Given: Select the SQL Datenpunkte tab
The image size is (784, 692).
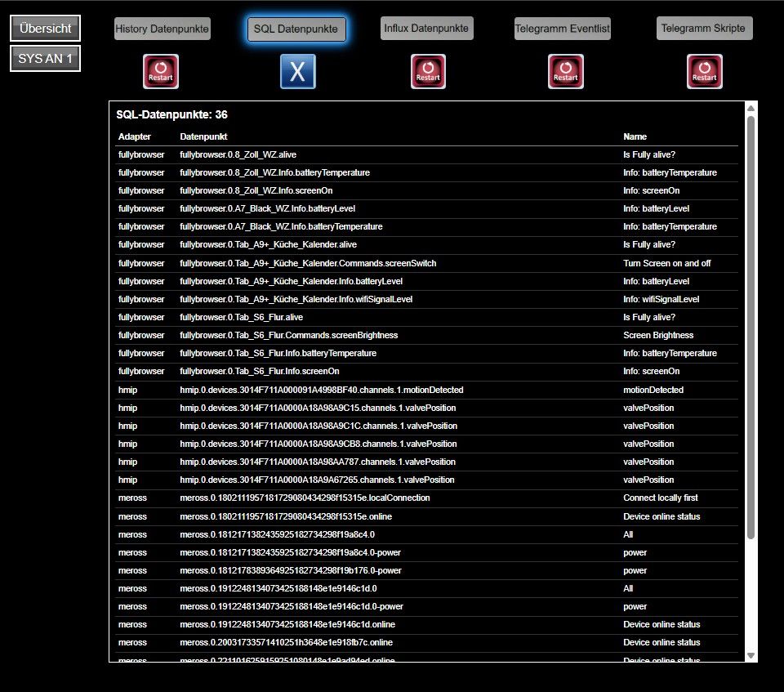Looking at the screenshot, I should [x=296, y=29].
